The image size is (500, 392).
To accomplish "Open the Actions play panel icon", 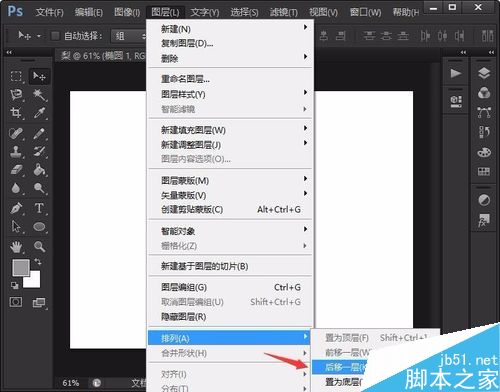I will coord(456,73).
